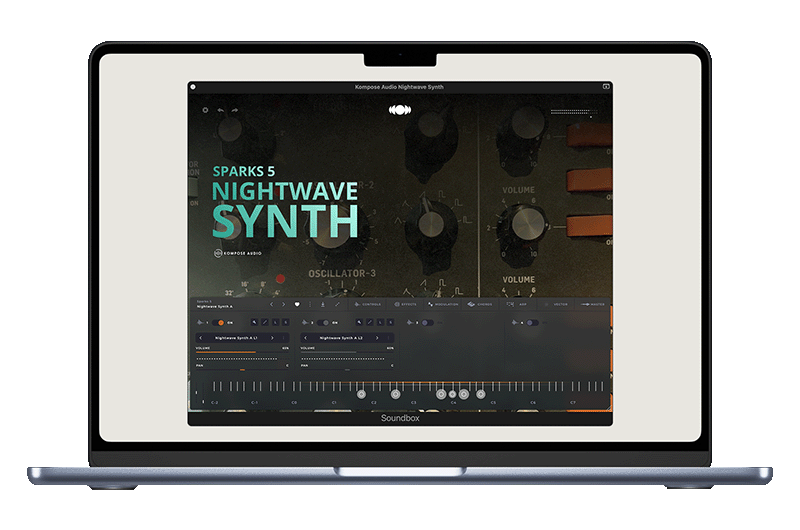Click the undo arrow icon
Image resolution: width=800 pixels, height=530 pixels.
(221, 110)
